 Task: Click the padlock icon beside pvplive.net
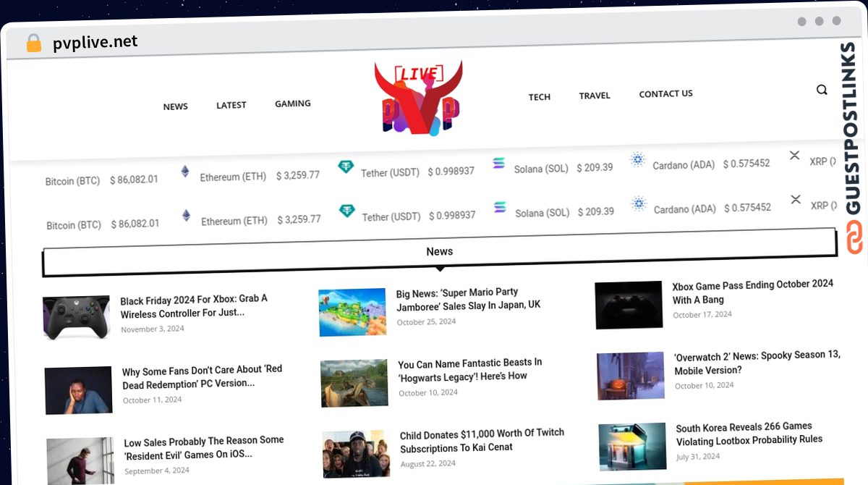coord(34,43)
